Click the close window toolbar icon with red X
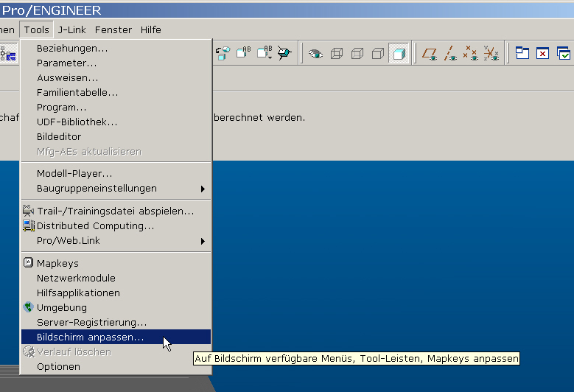The width and height of the screenshot is (574, 392). (542, 54)
